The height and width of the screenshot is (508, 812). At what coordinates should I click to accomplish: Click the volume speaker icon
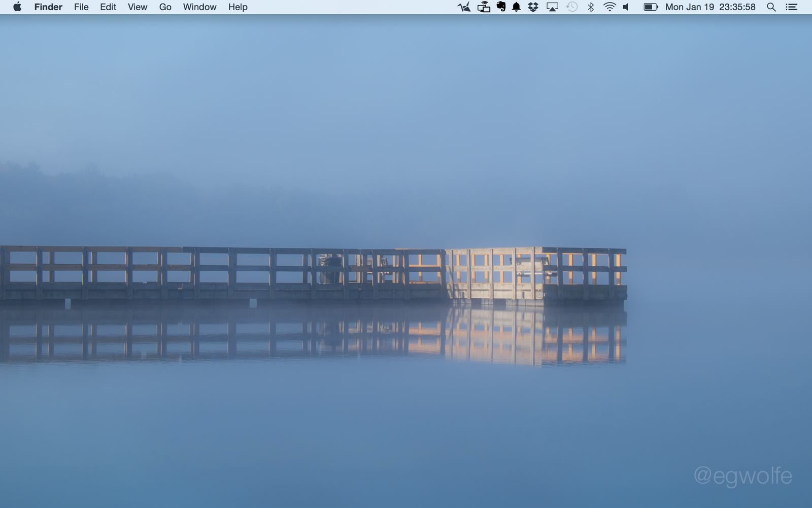point(626,7)
